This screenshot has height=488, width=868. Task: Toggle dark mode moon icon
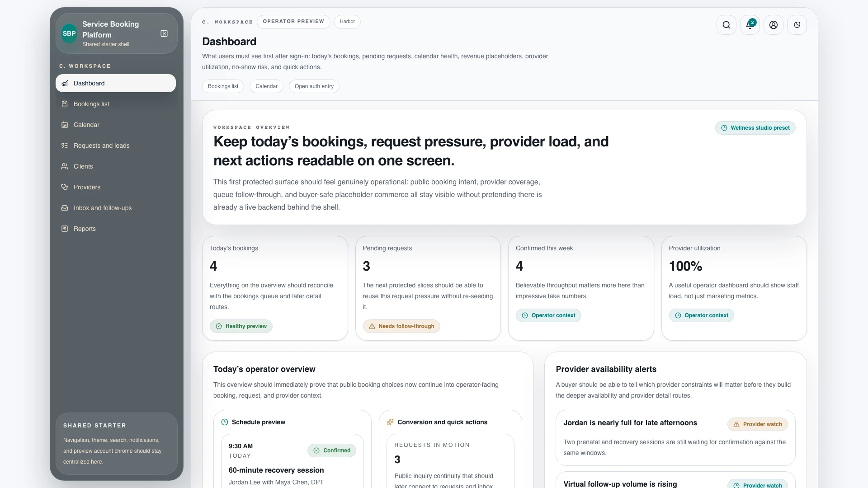click(x=797, y=25)
